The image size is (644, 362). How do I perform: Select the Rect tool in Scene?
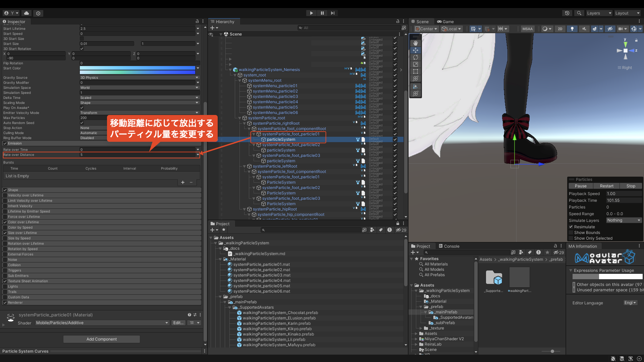point(415,71)
